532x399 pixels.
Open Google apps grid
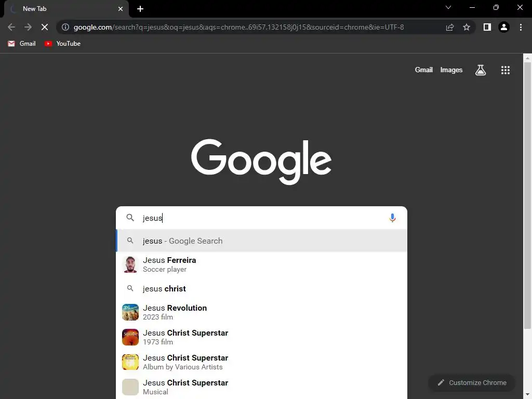click(x=506, y=70)
